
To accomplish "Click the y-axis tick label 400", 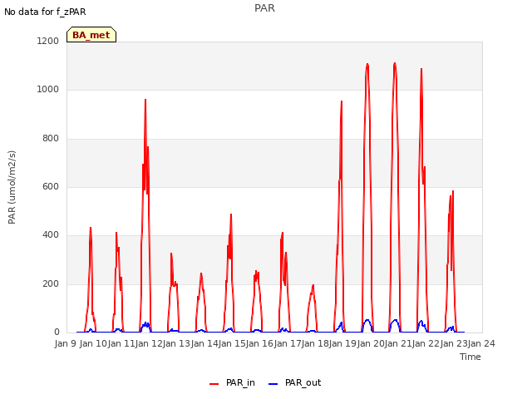I will 51,235.
